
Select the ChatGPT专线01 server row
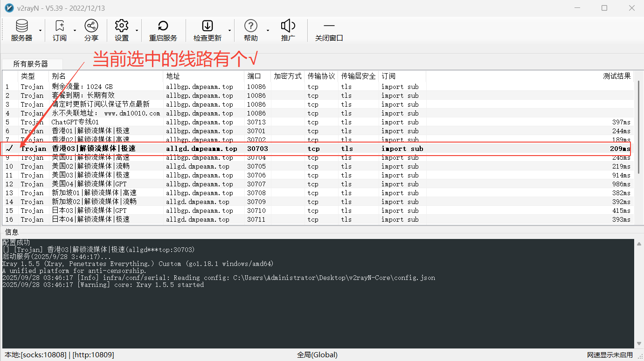click(x=75, y=122)
